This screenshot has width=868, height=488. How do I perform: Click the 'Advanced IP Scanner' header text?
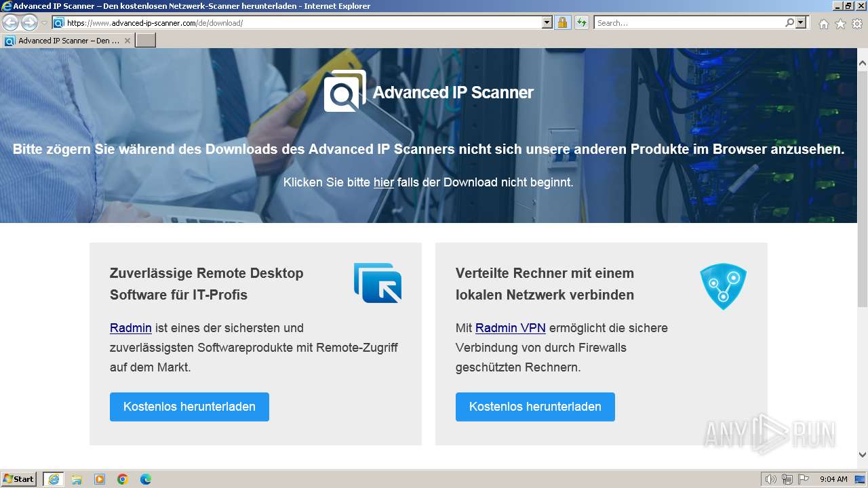tap(453, 92)
